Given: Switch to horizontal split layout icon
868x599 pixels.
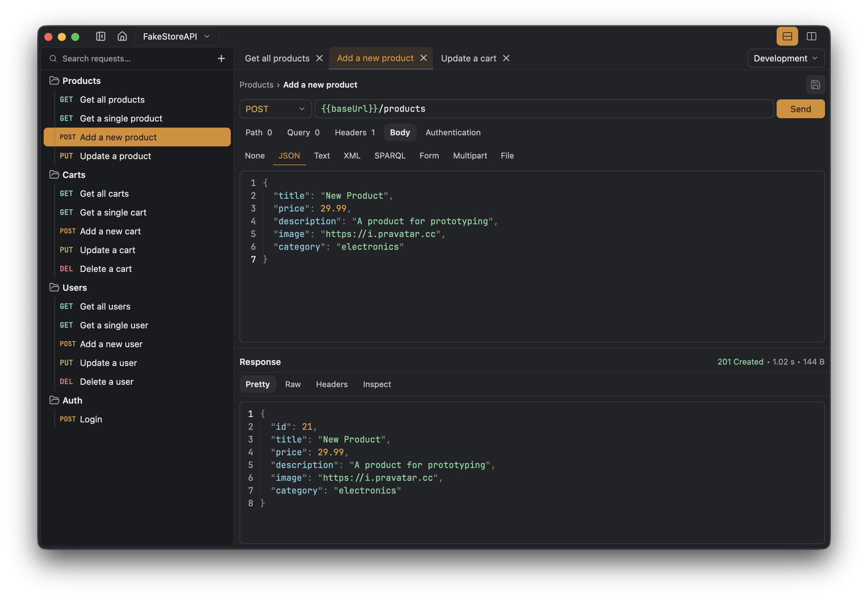Looking at the screenshot, I should pyautogui.click(x=787, y=36).
